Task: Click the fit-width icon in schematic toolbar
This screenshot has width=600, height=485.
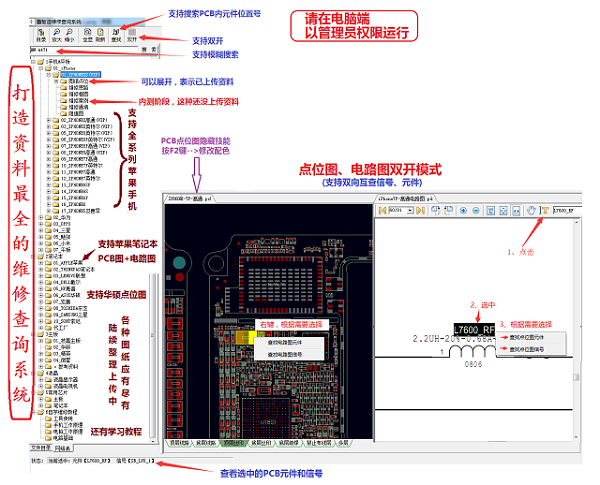Action: (x=516, y=211)
